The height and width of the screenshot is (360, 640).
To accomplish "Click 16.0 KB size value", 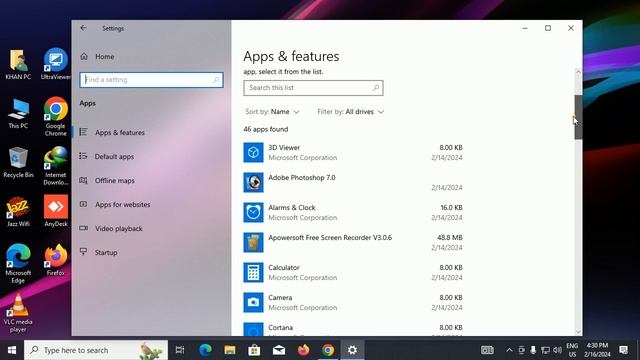I will pos(451,207).
